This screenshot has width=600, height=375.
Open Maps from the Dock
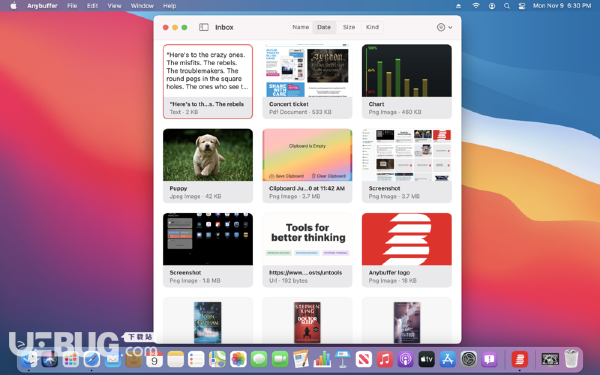pos(217,359)
